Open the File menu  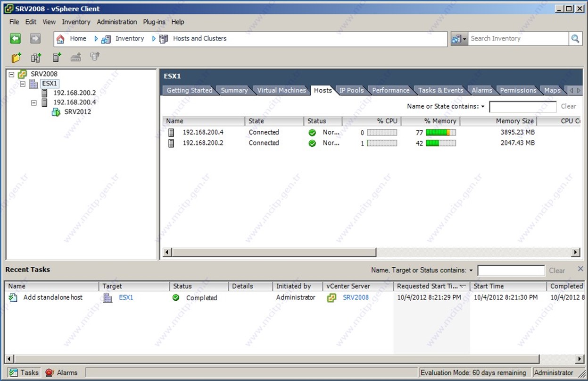coord(14,22)
